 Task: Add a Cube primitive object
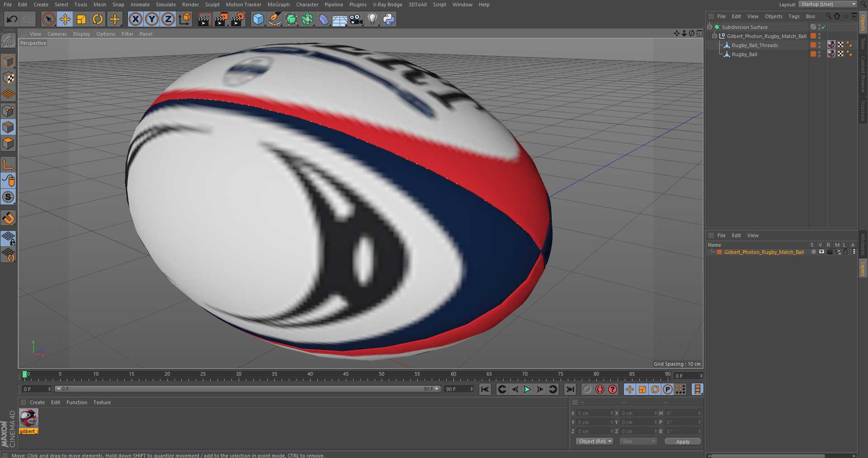point(258,19)
